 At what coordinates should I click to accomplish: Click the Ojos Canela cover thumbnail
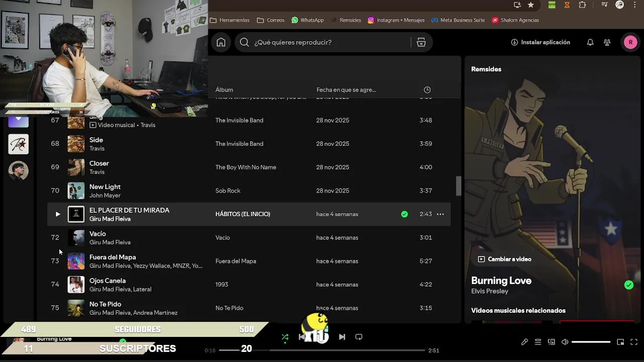point(76,285)
